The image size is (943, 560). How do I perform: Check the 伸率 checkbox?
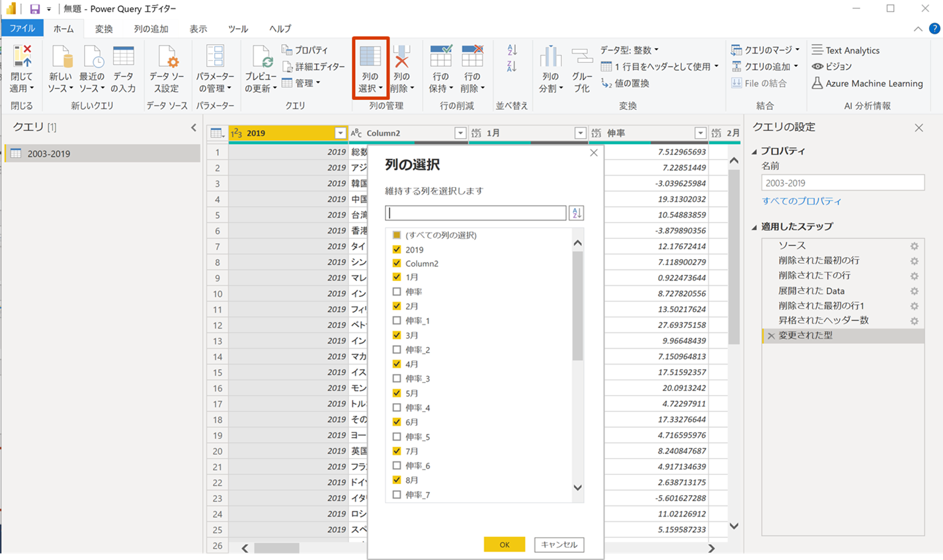397,292
